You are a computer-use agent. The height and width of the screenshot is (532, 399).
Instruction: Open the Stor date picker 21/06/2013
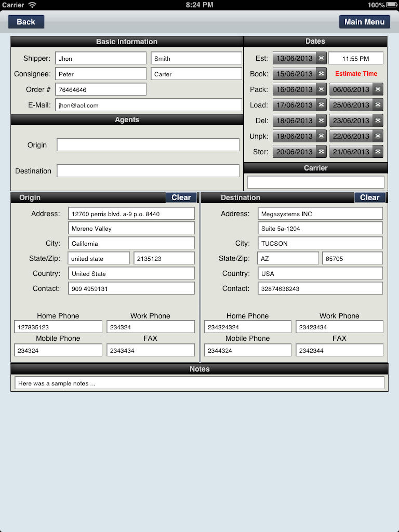[x=351, y=151]
